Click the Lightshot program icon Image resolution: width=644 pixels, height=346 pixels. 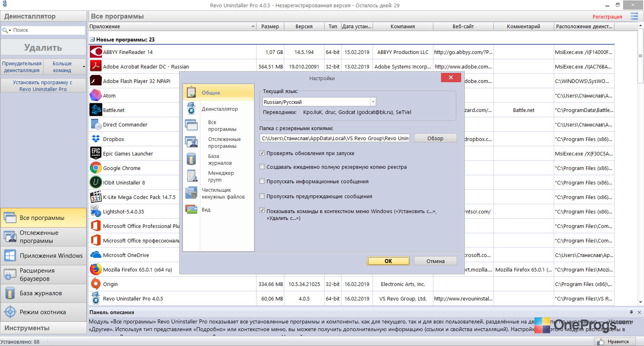96,211
